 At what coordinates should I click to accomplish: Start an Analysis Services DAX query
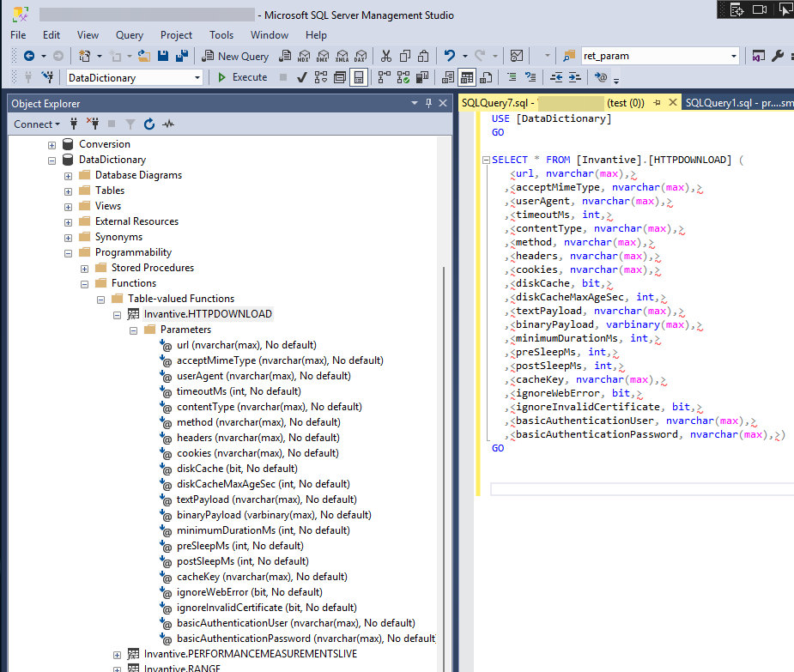coord(361,56)
